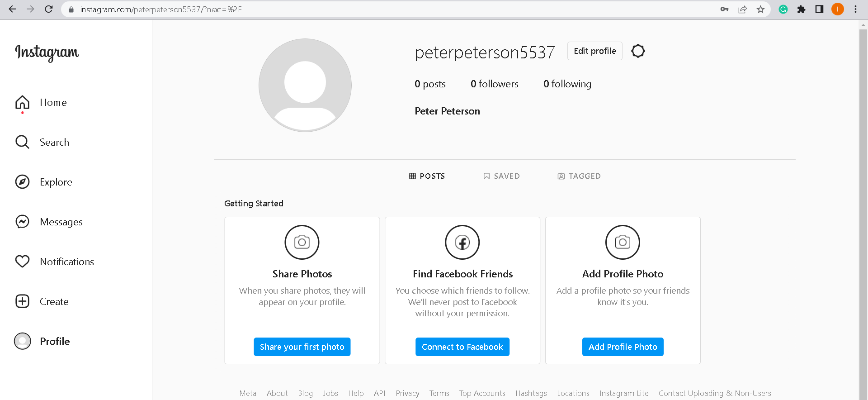Screen dimensions: 868x400
Task: Open the Extensions puzzle icon
Action: 801,10
